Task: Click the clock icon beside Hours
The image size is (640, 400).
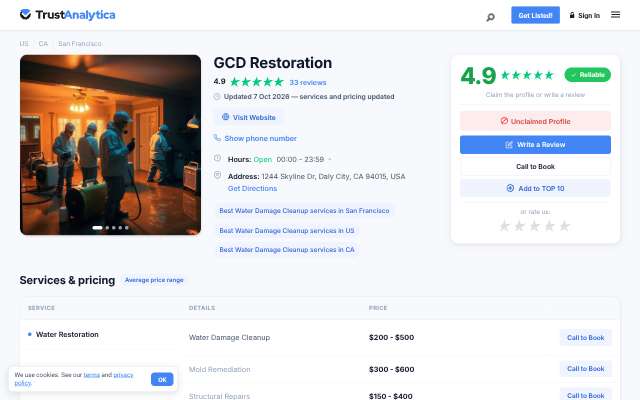Action: click(218, 158)
